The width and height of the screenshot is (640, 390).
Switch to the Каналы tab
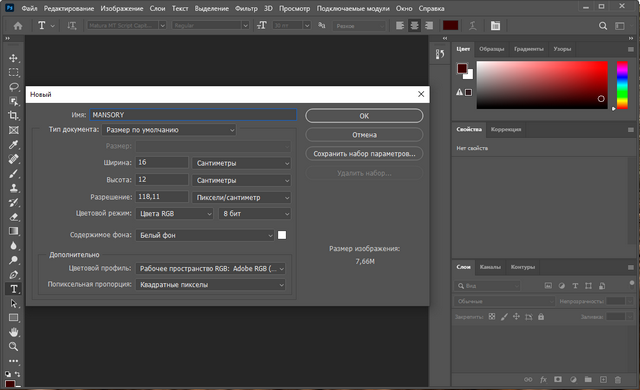tap(490, 267)
